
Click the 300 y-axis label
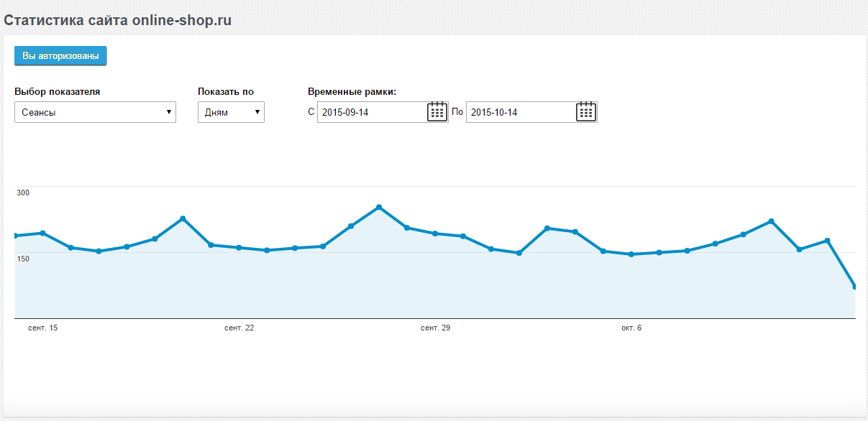coord(23,193)
